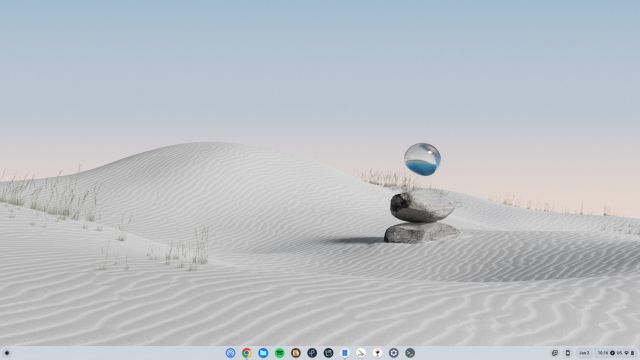Screen dimensions: 640x360
Task: Click the first blue circular shelf icon
Action: pyautogui.click(x=230, y=353)
